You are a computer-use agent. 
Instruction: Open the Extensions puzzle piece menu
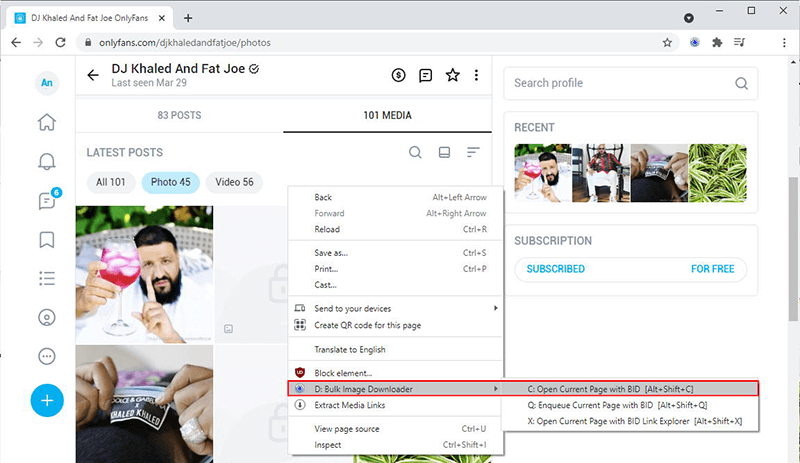tap(717, 42)
